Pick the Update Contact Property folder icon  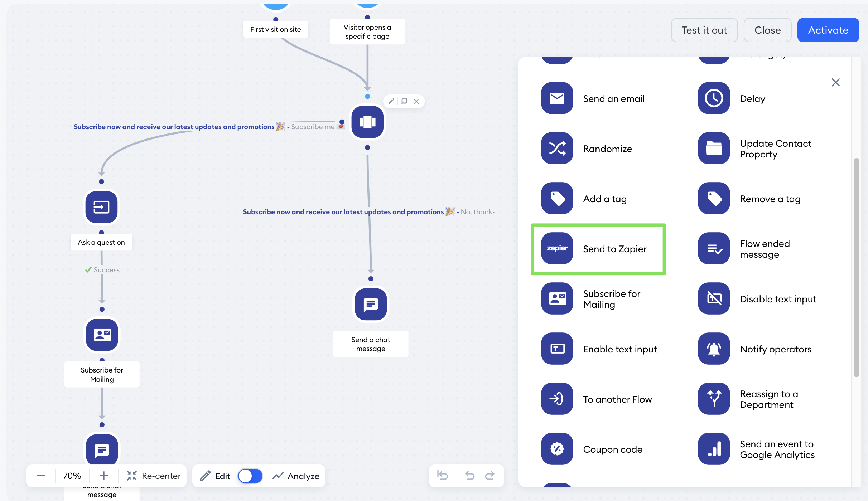click(714, 149)
